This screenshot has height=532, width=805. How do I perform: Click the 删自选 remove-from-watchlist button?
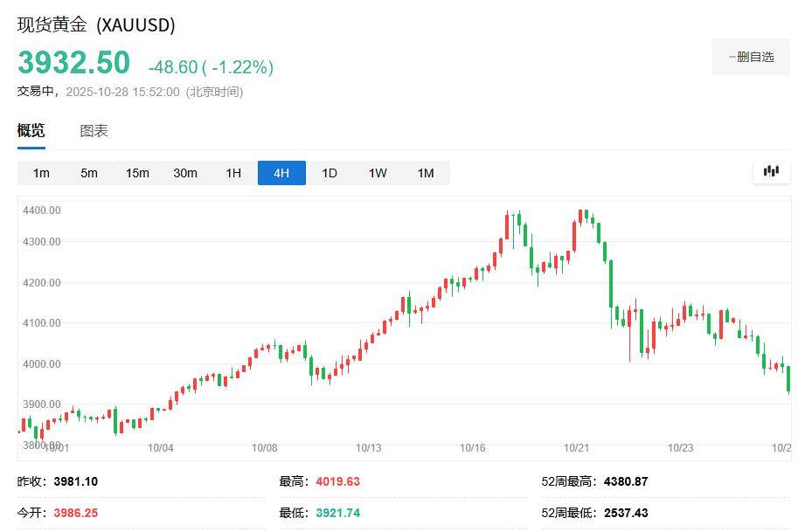coord(751,57)
